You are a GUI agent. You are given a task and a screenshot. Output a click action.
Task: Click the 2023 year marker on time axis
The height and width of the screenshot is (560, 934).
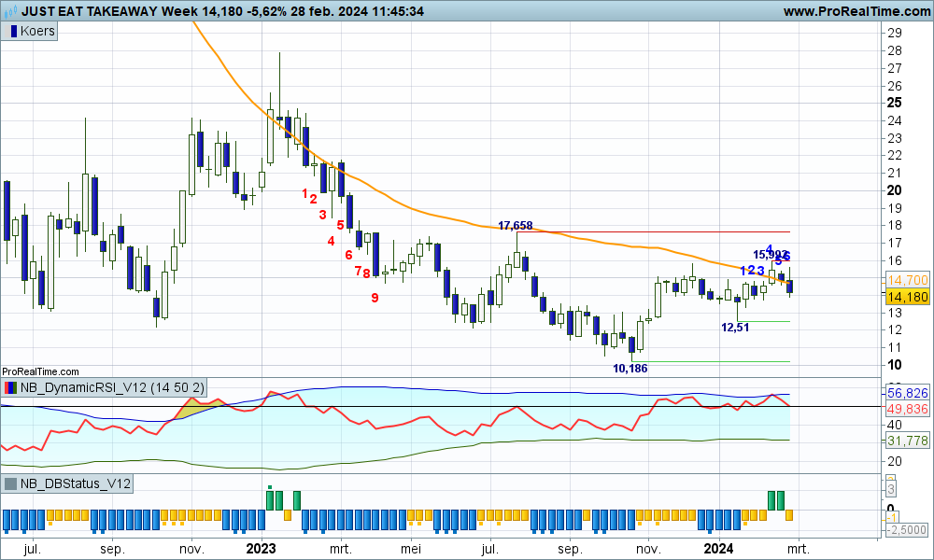point(262,549)
